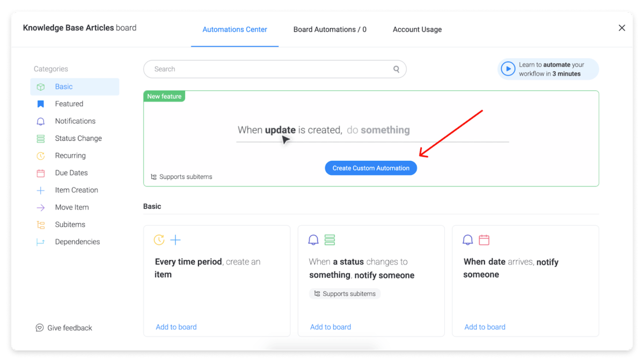Viewport: 644px width, 362px height.
Task: Click the search magnifier icon
Action: tap(396, 69)
